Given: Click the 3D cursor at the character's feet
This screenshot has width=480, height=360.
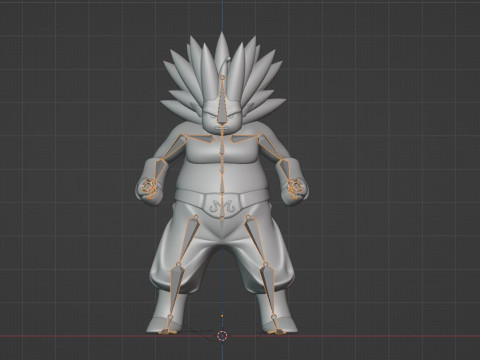Looking at the screenshot, I should [222, 335].
